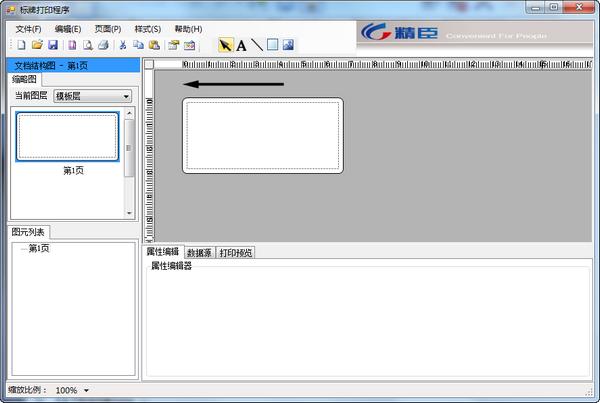Click the 图元列表 tab

28,232
